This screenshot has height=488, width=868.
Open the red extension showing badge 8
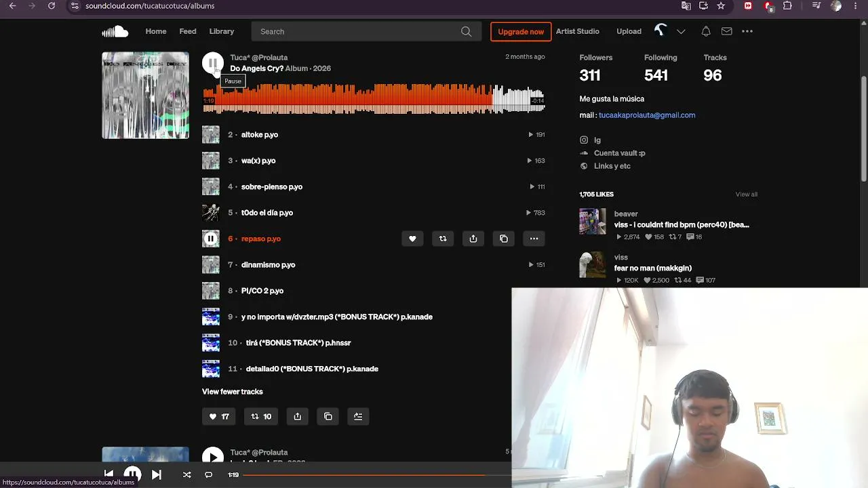tap(768, 7)
